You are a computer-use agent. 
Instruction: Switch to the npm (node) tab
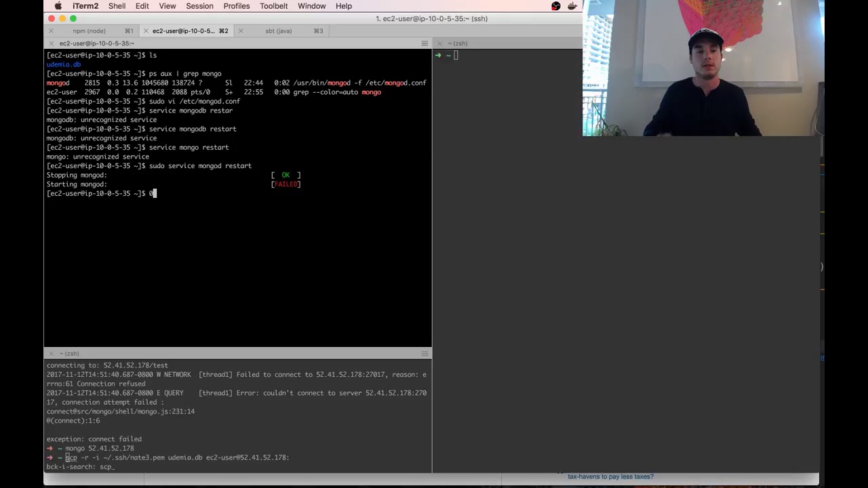[90, 30]
